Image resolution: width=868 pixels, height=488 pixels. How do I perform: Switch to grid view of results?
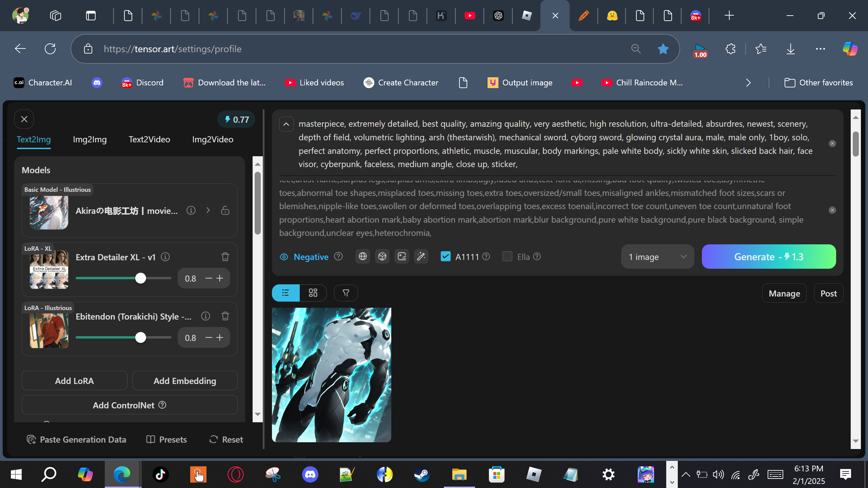tap(313, 293)
